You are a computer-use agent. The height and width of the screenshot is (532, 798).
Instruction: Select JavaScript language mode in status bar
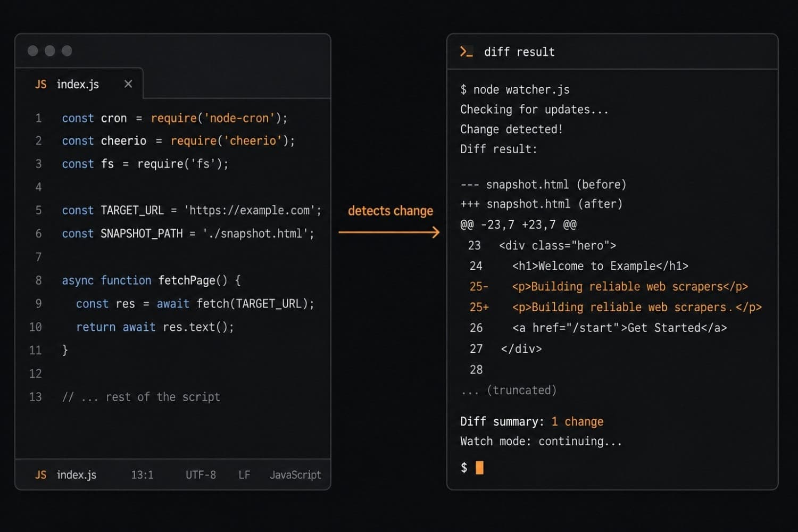pyautogui.click(x=295, y=475)
